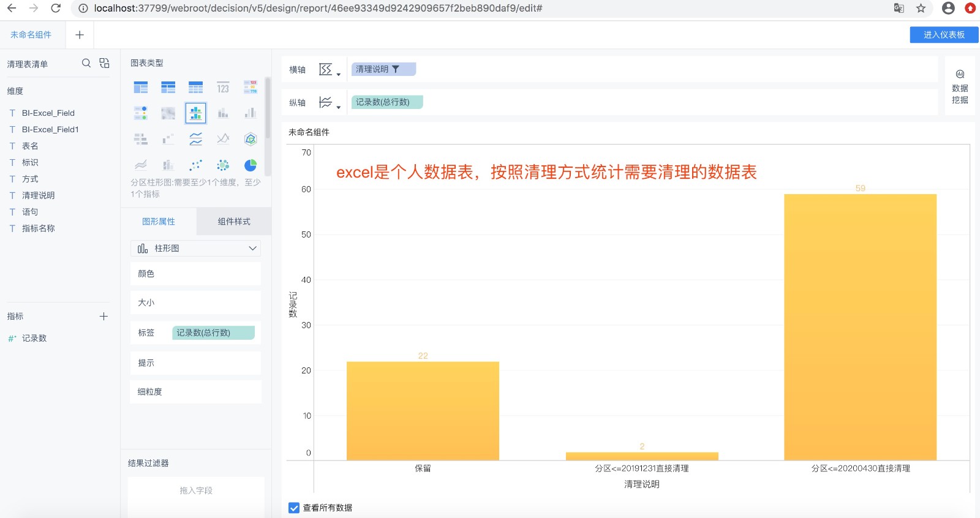Add a new indicator with plus icon
Screen dimensions: 980x518
click(104, 316)
